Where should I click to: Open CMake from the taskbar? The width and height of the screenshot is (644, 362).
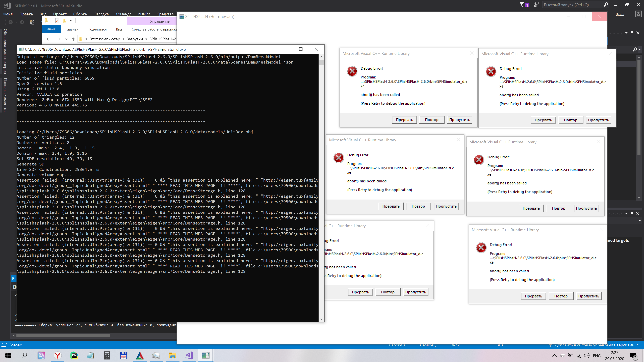click(140, 355)
